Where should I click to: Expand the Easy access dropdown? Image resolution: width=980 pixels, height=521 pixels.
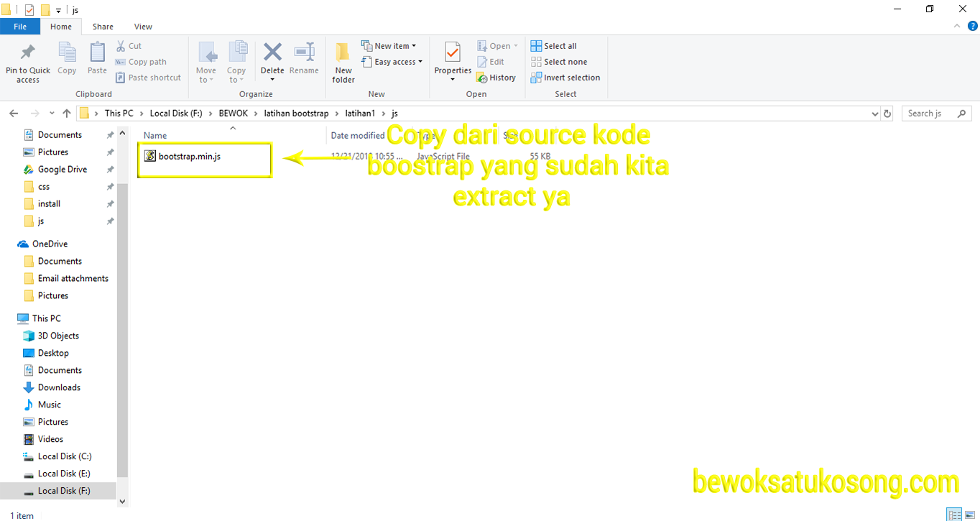[x=420, y=61]
